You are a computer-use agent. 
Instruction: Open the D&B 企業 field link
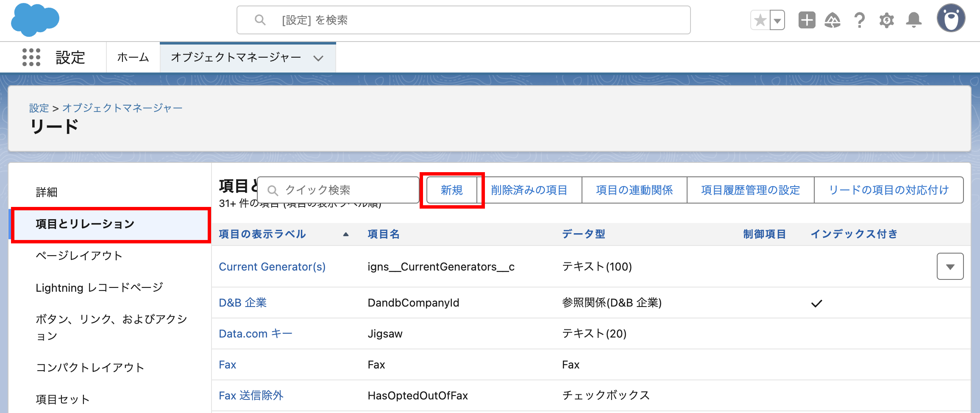242,303
